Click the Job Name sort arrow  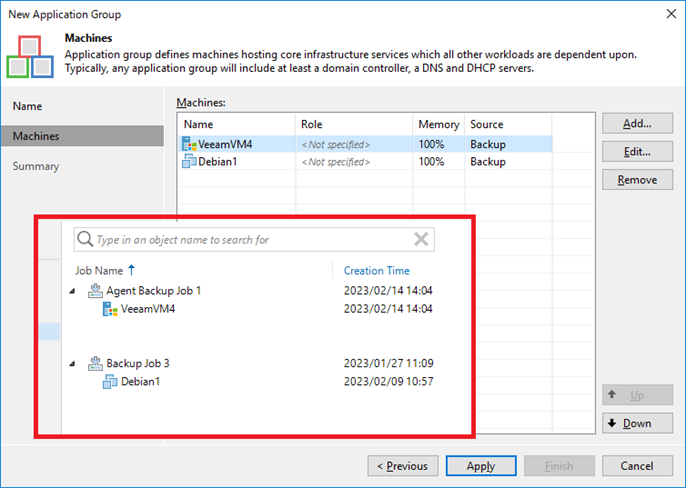click(x=131, y=270)
